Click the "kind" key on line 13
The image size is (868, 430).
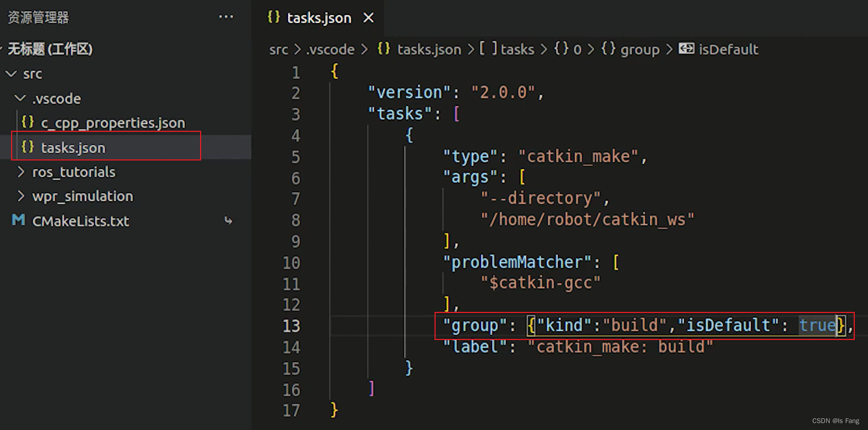(x=565, y=325)
